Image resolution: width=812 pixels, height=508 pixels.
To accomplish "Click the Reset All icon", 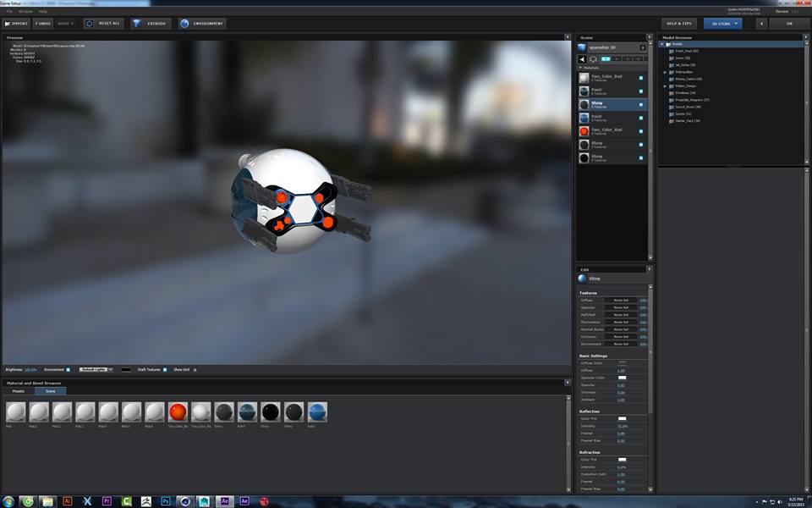I will tap(90, 24).
